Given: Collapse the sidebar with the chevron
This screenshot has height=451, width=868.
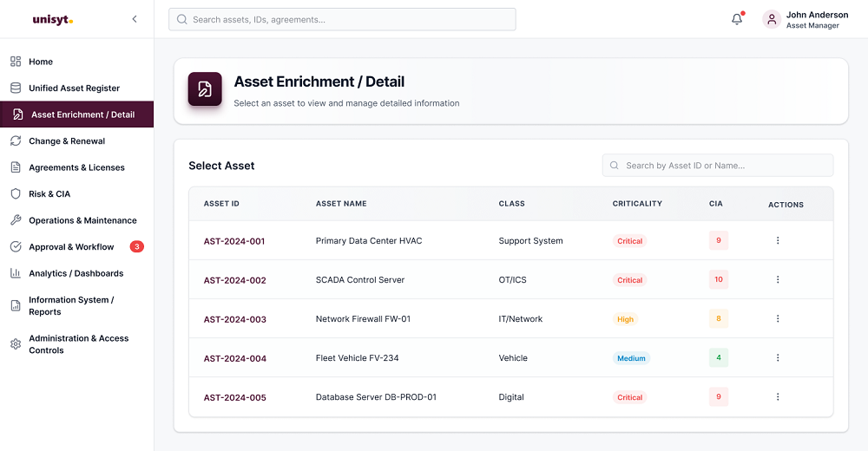Looking at the screenshot, I should coord(135,19).
